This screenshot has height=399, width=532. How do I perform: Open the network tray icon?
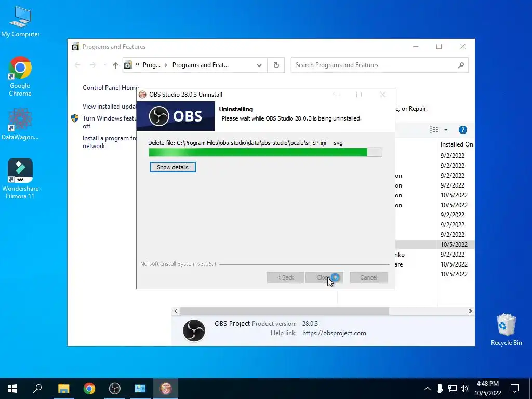click(453, 389)
